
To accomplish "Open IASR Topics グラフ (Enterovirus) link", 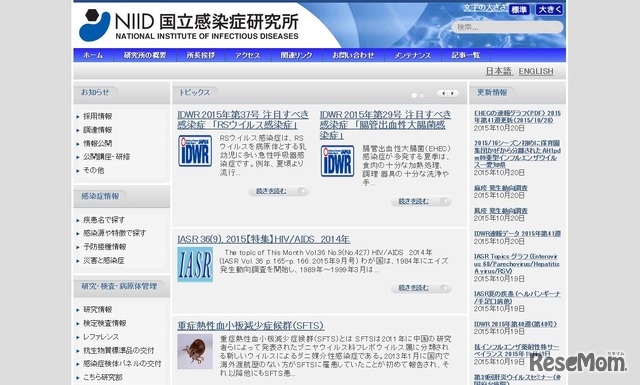I will tap(516, 264).
